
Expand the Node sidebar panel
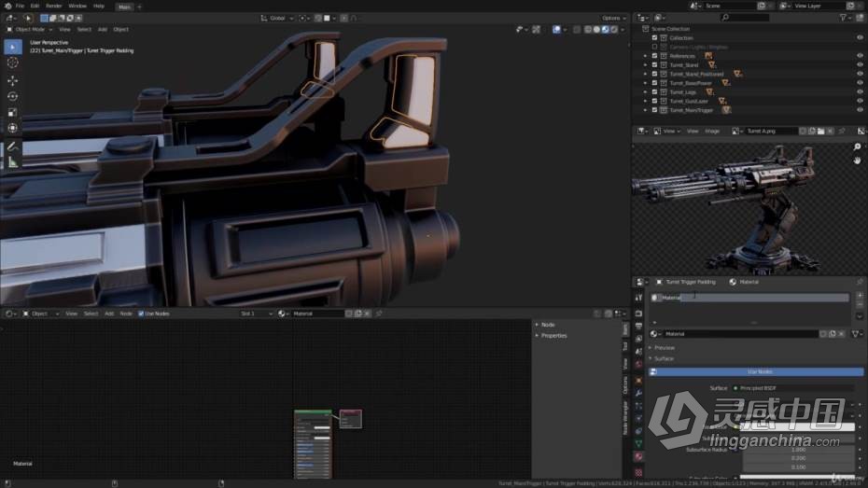pyautogui.click(x=545, y=325)
